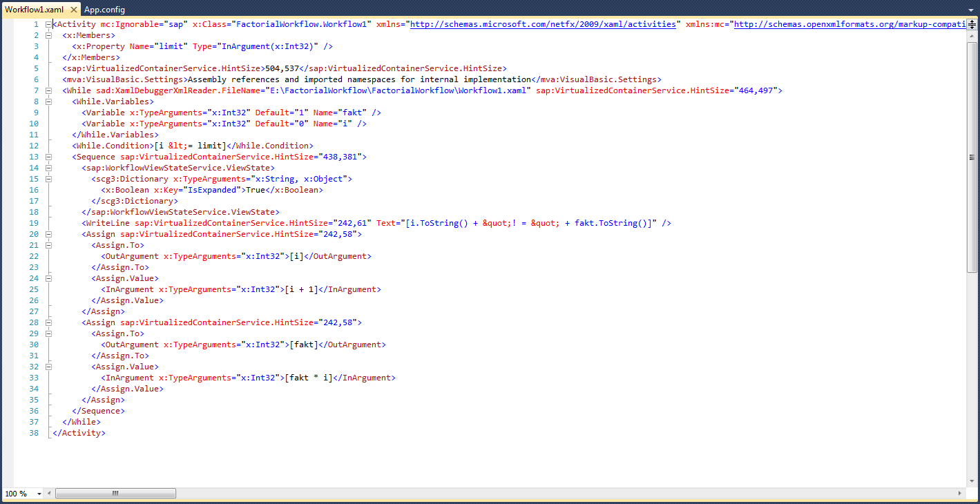This screenshot has width=980, height=504.
Task: Click the closing </Sequence> tag
Action: (x=98, y=411)
